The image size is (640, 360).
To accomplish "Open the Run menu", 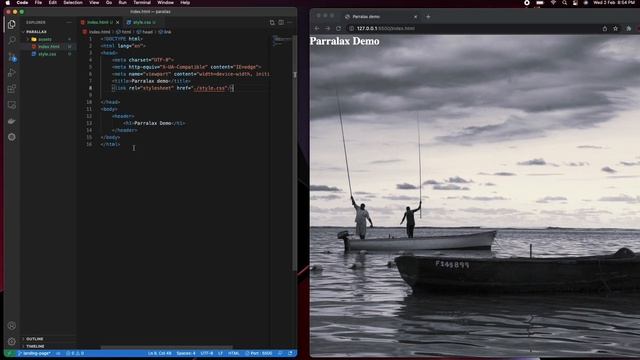I will point(122,3).
